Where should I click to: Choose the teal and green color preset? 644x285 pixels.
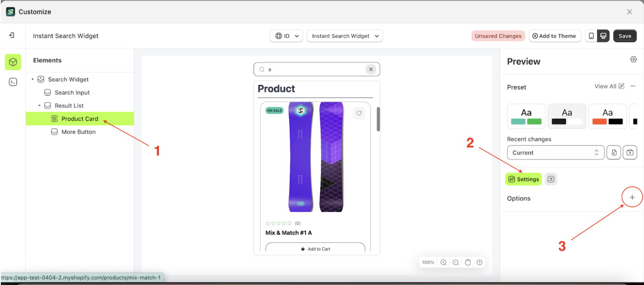point(526,116)
